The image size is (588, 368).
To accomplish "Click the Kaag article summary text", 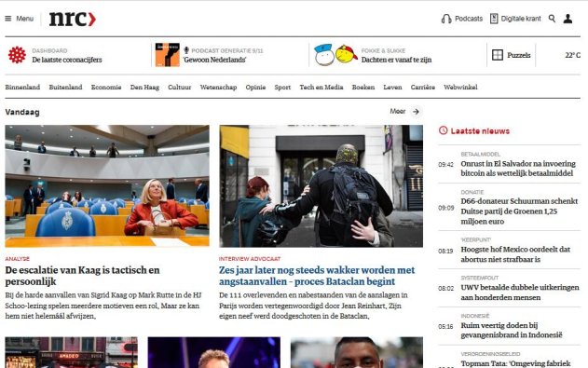I will point(103,306).
